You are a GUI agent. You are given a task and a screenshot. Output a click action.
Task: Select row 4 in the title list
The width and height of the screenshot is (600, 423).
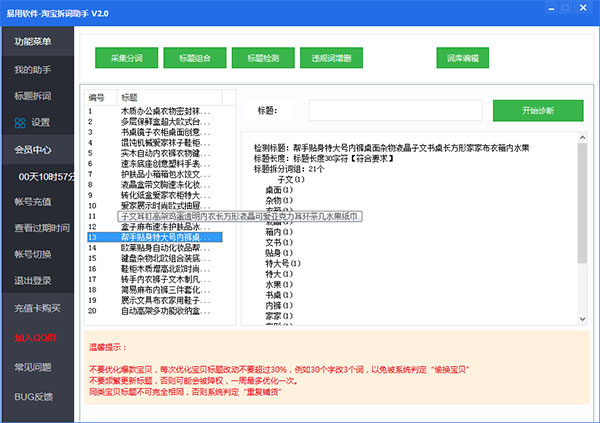155,143
